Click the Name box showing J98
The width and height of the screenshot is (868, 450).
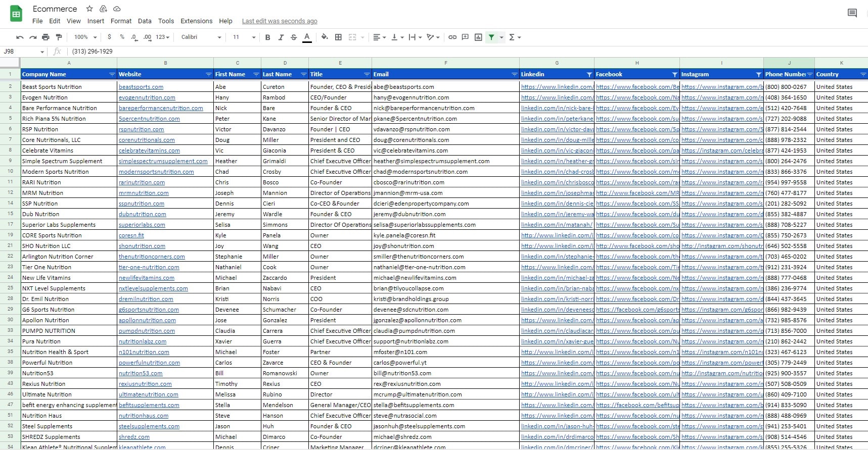(24, 52)
